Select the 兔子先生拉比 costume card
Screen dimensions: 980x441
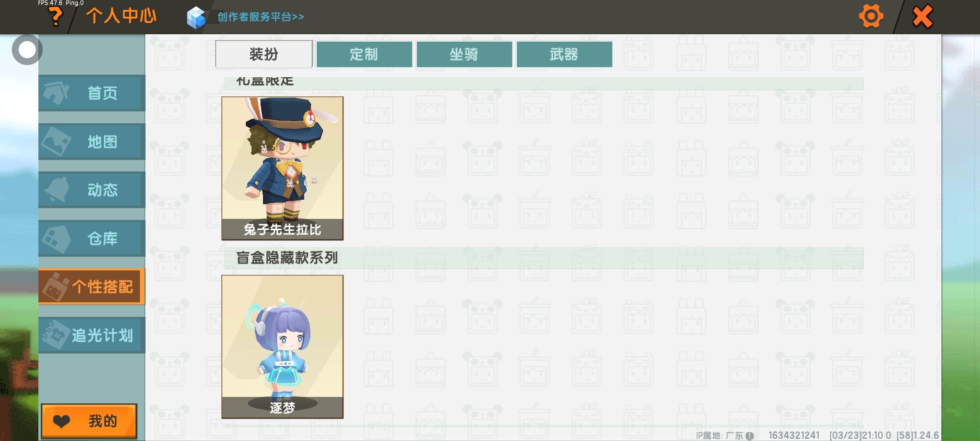coord(283,168)
